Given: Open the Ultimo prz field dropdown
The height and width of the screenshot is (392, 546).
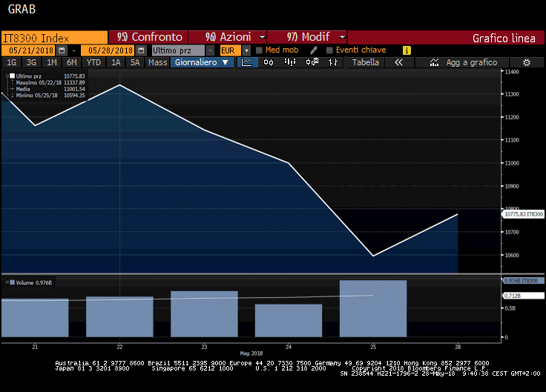Looking at the screenshot, I should pyautogui.click(x=211, y=50).
